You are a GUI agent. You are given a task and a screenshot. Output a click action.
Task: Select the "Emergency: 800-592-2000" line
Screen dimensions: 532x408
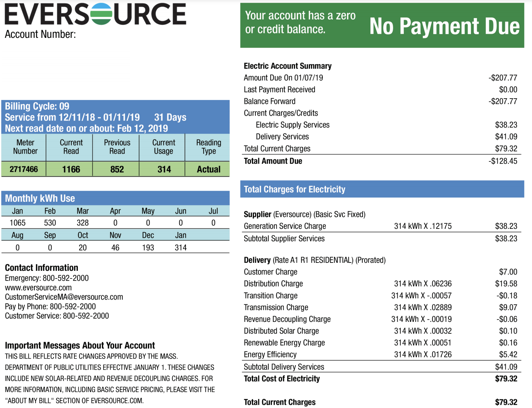pyautogui.click(x=47, y=278)
